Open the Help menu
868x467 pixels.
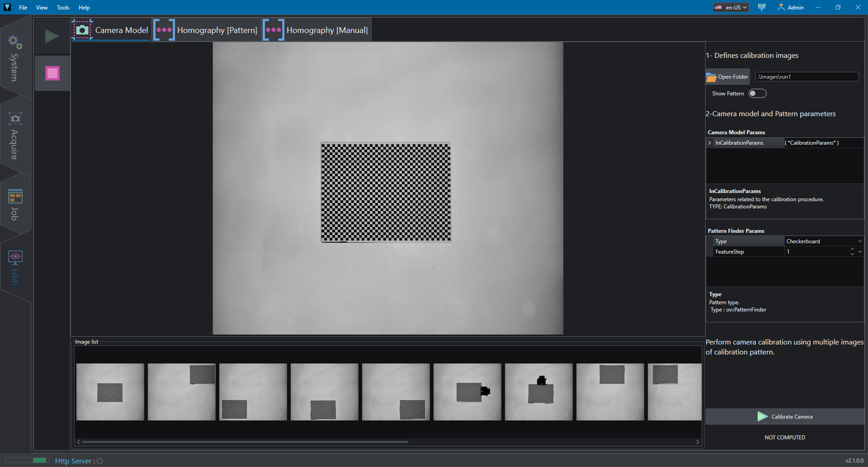(x=84, y=7)
